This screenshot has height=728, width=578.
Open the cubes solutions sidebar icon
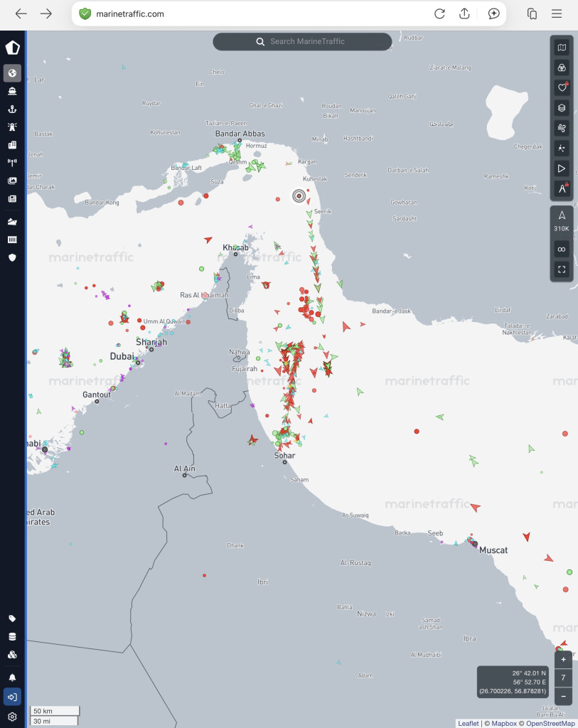(x=13, y=655)
